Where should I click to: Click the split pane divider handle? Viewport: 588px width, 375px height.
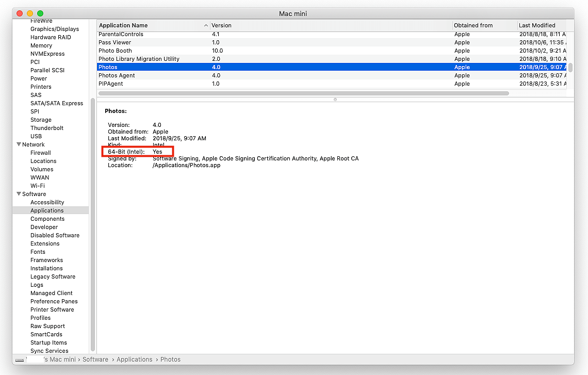[x=335, y=99]
